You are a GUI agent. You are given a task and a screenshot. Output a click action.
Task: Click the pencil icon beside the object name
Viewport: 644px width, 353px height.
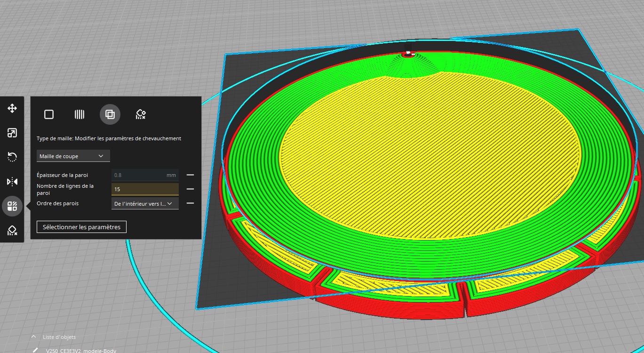(x=35, y=351)
